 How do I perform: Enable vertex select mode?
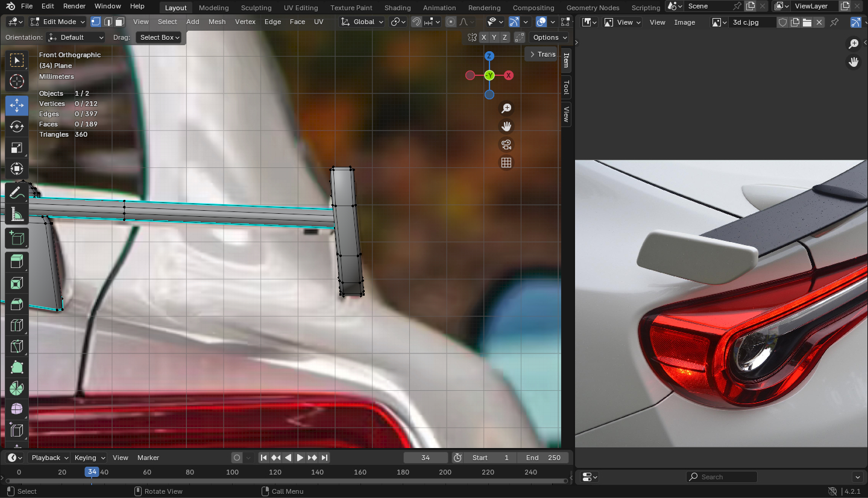[96, 22]
